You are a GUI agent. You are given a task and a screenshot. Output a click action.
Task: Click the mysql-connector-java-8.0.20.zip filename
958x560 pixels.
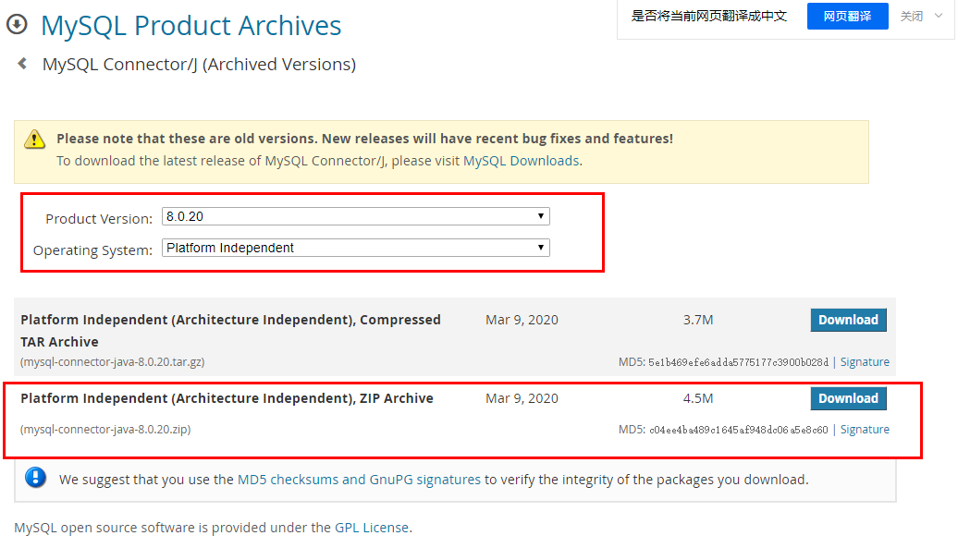(x=104, y=429)
